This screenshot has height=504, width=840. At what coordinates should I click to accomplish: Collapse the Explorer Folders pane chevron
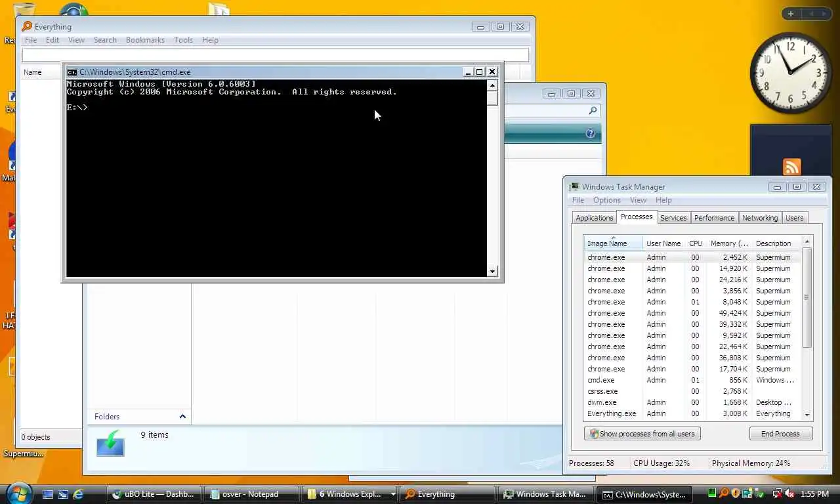pos(182,417)
